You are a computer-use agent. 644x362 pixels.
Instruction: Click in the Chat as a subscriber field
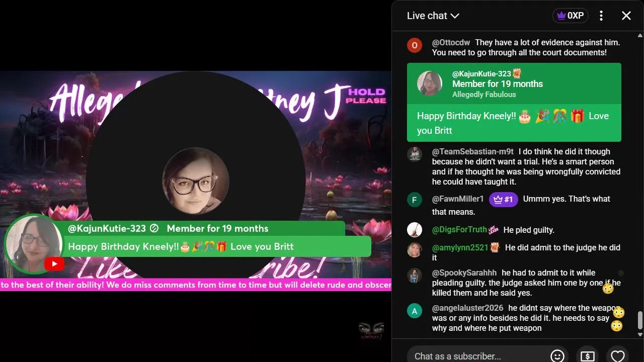pos(474,356)
